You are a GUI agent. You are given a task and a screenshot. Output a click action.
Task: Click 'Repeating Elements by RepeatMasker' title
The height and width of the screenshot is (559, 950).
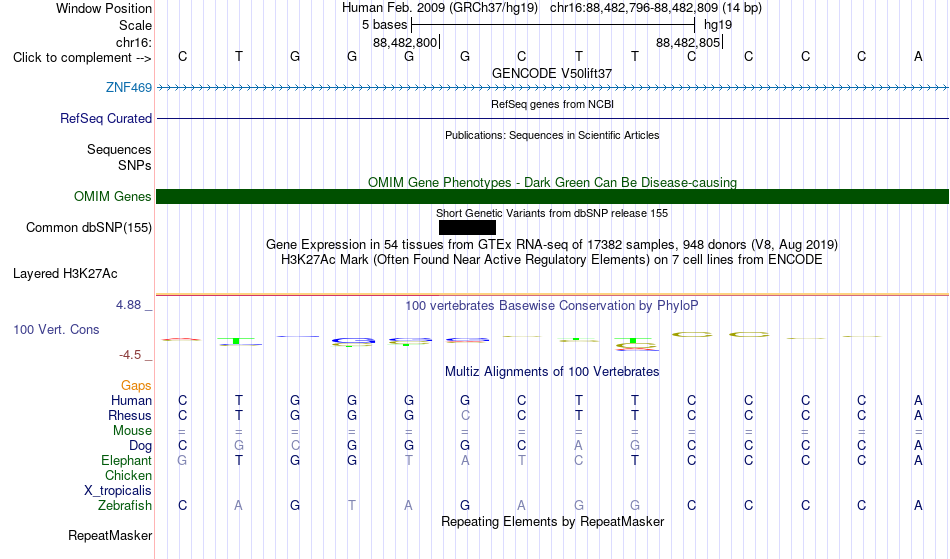click(x=552, y=521)
